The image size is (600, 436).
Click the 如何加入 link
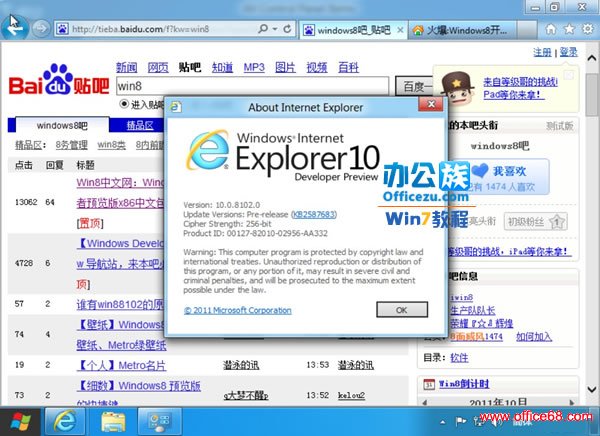point(534,337)
